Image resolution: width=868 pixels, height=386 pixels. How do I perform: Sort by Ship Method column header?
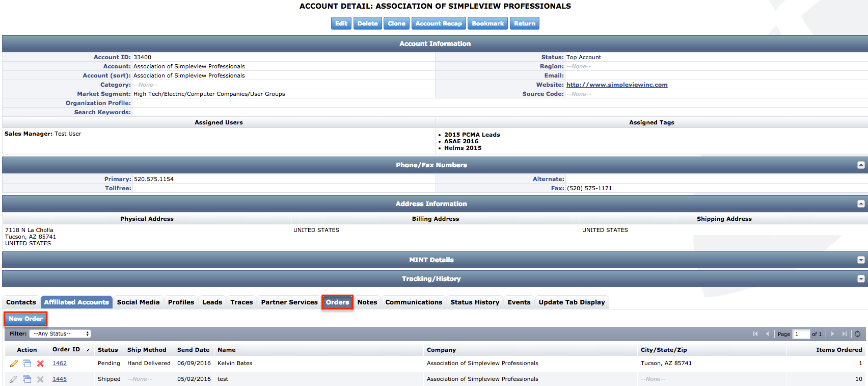coord(147,350)
